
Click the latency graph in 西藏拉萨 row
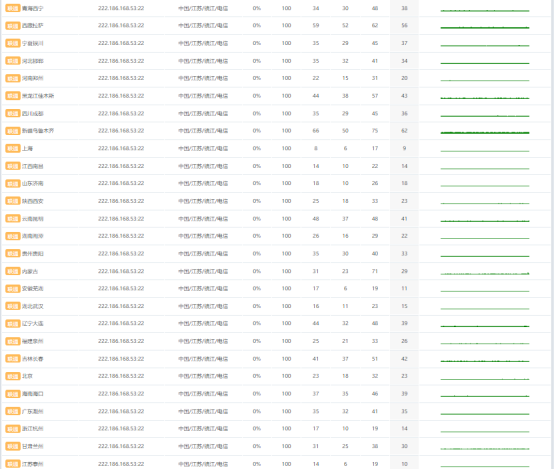(485, 27)
